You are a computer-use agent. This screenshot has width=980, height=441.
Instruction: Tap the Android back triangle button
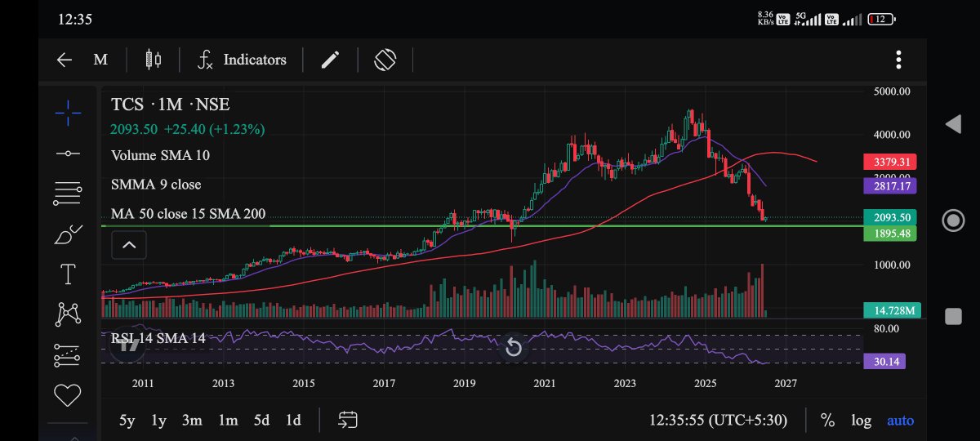(x=952, y=124)
